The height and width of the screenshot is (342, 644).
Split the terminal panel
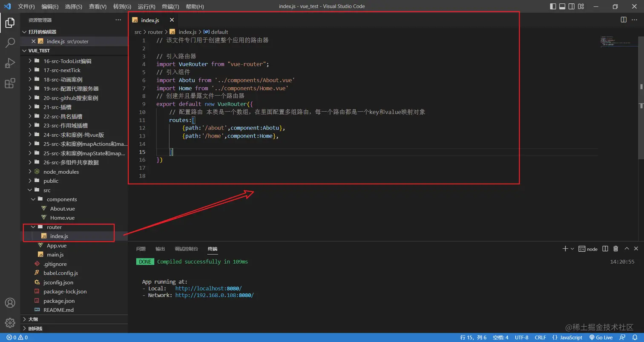(x=606, y=249)
